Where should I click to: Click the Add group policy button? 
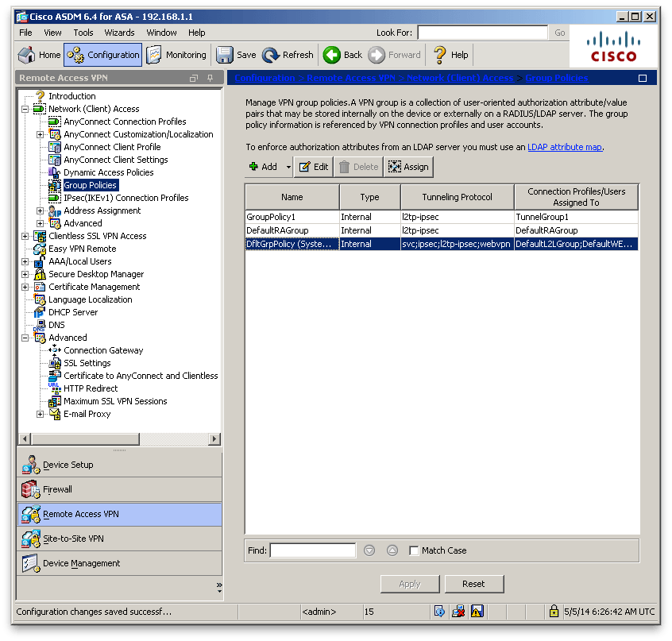pos(264,167)
